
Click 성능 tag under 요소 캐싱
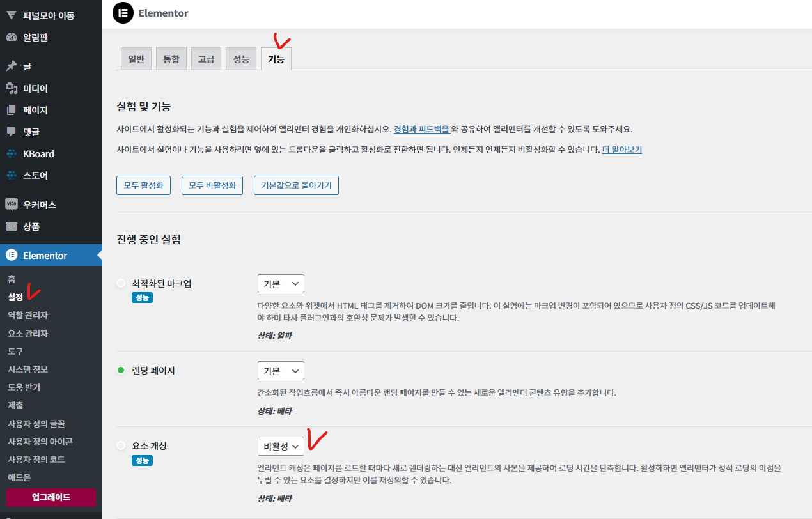pos(142,460)
